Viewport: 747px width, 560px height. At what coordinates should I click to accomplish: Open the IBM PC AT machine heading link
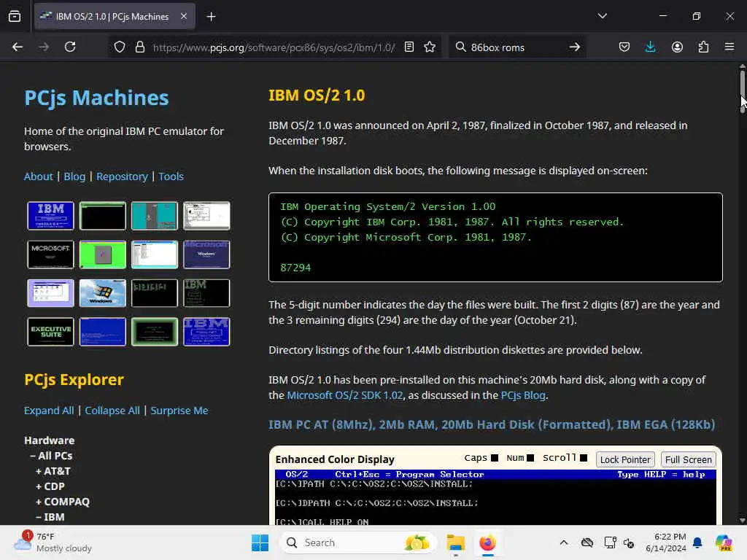492,424
